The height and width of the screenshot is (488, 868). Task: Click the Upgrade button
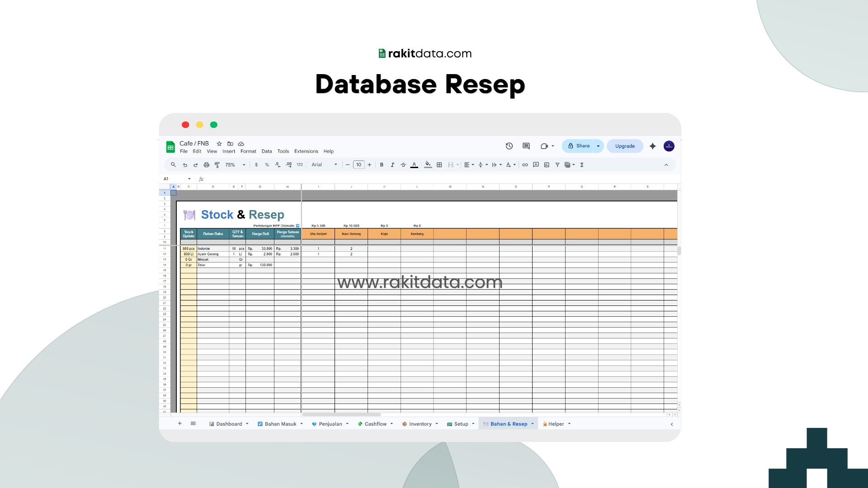click(625, 146)
